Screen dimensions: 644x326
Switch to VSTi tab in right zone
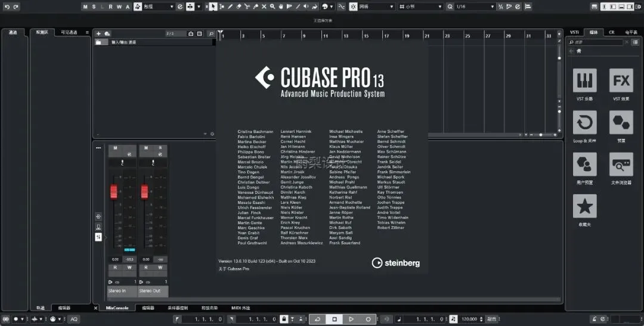point(575,32)
